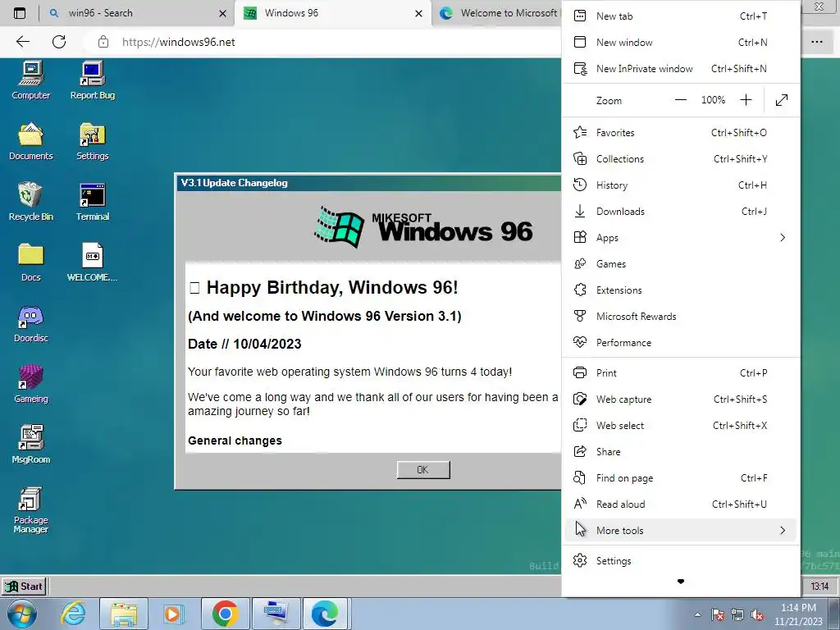Click the Edge taskbar icon
This screenshot has width=840, height=630.
326,614
